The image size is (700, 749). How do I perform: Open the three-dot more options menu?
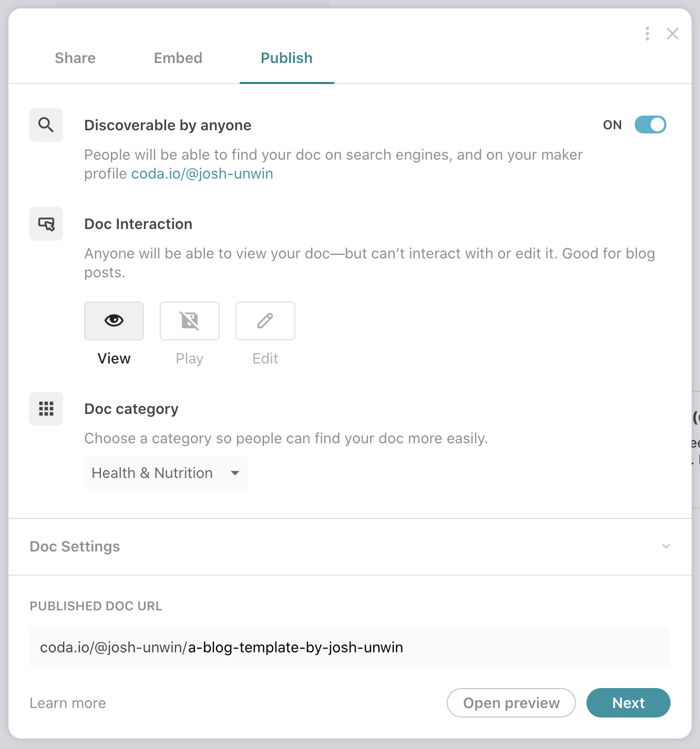pos(647,34)
